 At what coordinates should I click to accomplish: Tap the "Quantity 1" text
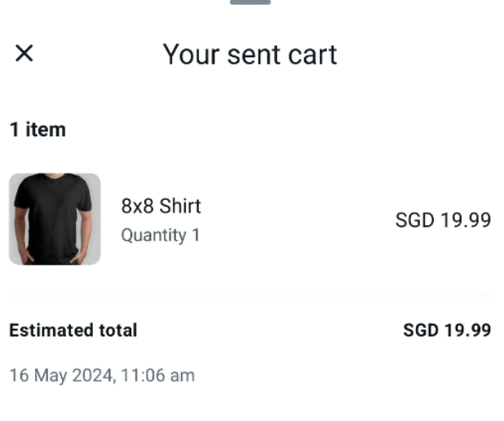click(161, 236)
